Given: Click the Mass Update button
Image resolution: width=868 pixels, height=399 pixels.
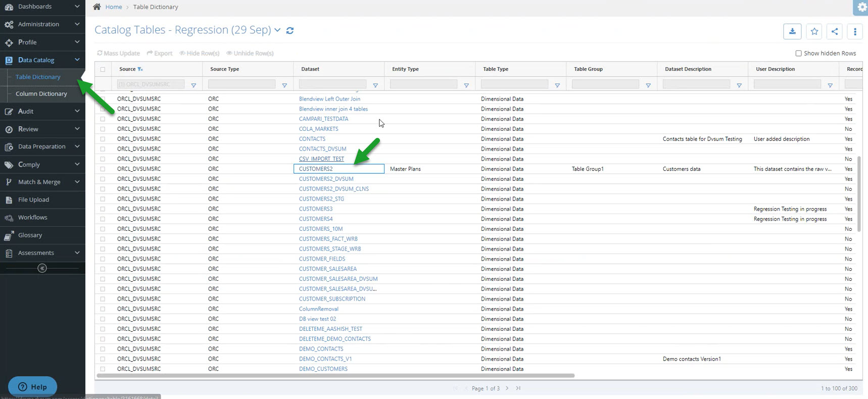Looking at the screenshot, I should 118,53.
